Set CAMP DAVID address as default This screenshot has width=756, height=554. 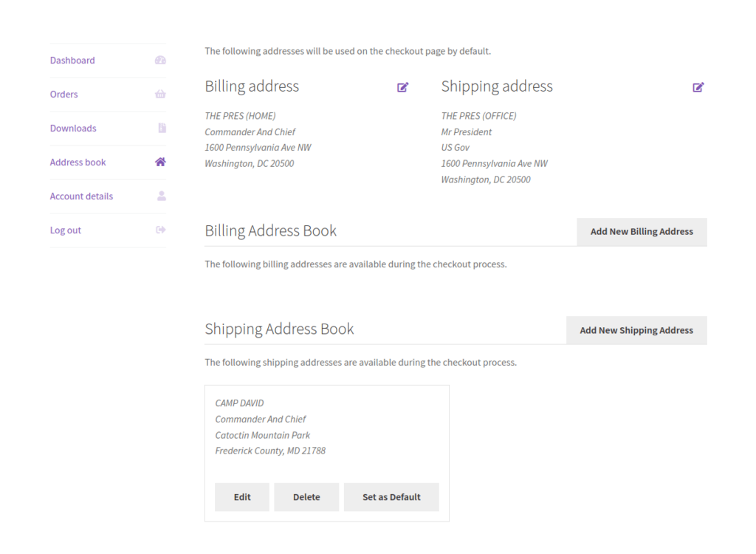(391, 496)
